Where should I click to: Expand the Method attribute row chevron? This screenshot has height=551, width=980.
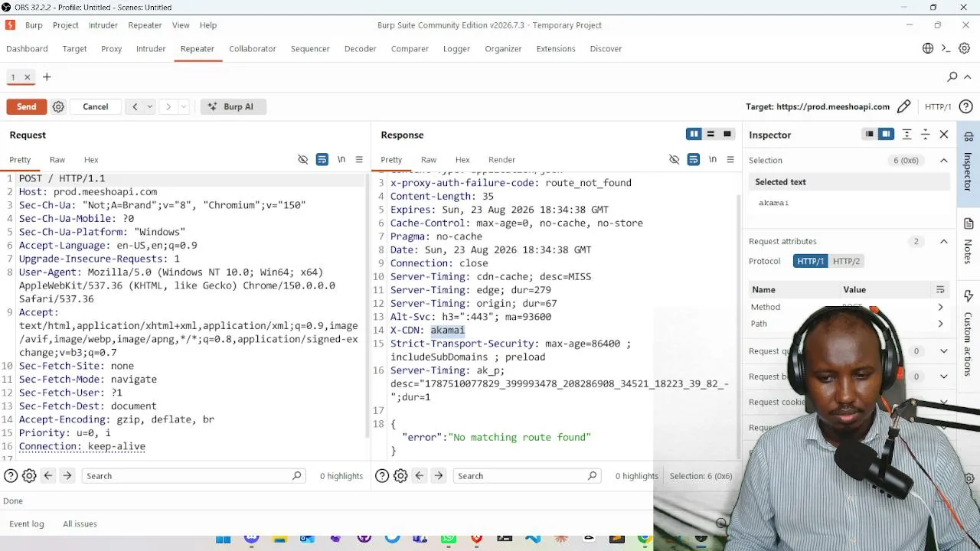[x=941, y=307]
